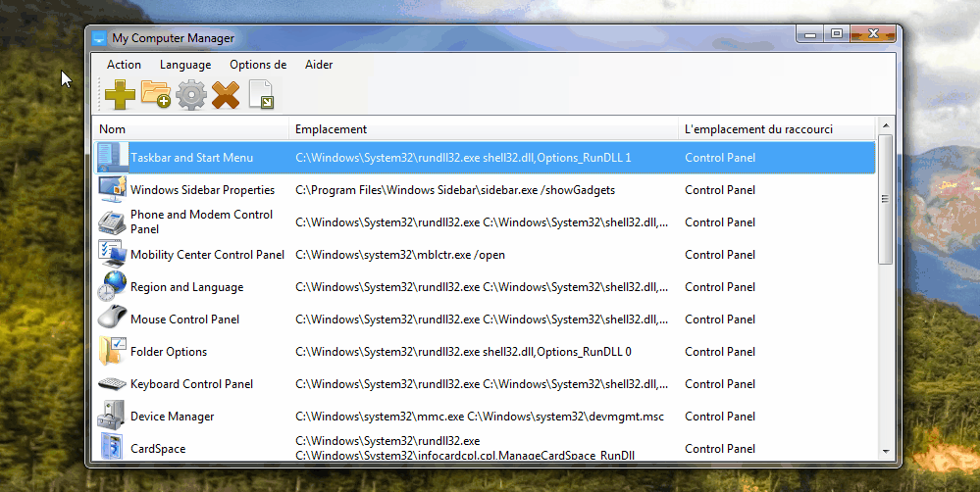The height and width of the screenshot is (492, 980).
Task: Select Phone and Modem Control Panel entry
Action: coord(201,221)
